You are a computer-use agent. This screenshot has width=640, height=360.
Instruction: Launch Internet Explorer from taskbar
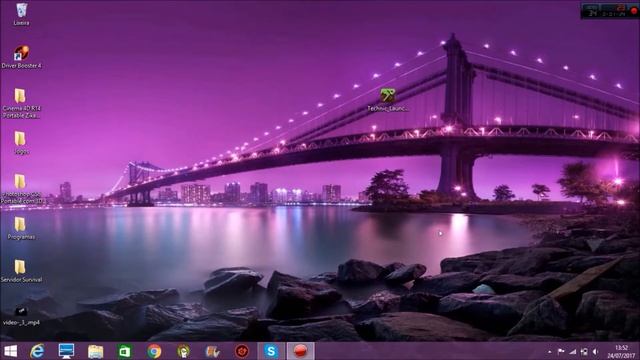click(x=37, y=351)
